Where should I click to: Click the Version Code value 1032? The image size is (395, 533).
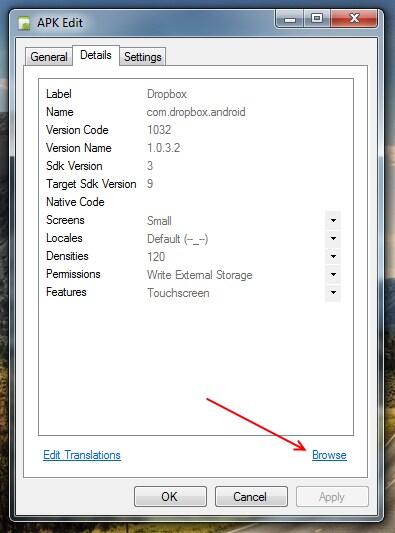(x=159, y=130)
